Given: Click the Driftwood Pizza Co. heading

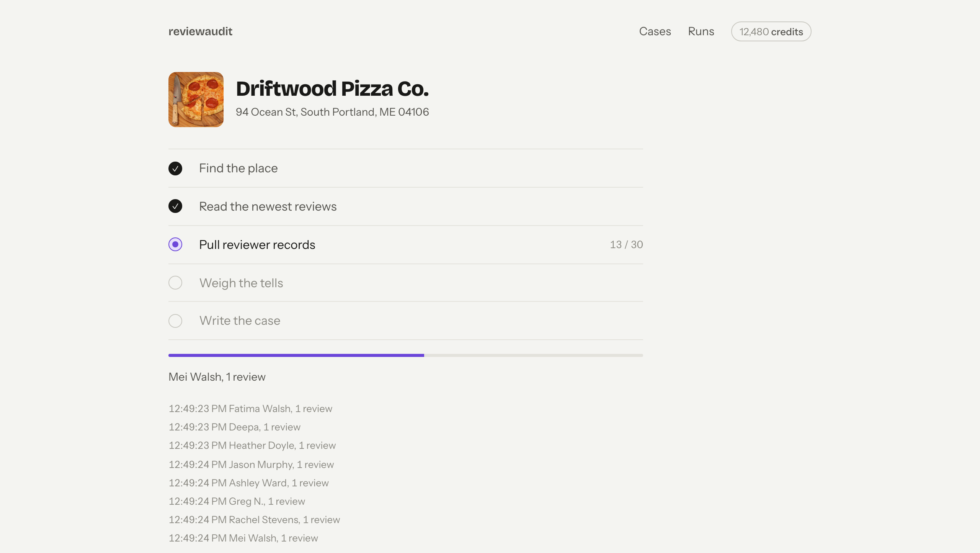Looking at the screenshot, I should pyautogui.click(x=332, y=88).
